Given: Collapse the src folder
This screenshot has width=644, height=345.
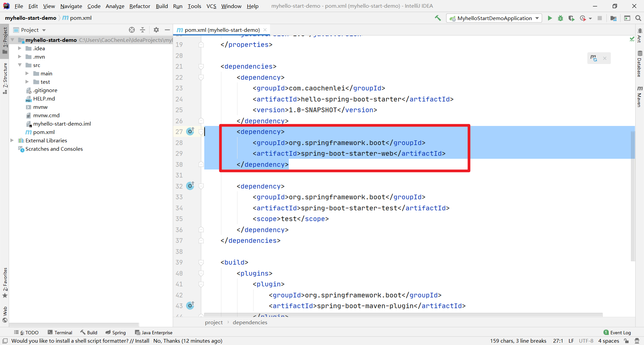Looking at the screenshot, I should [x=20, y=65].
